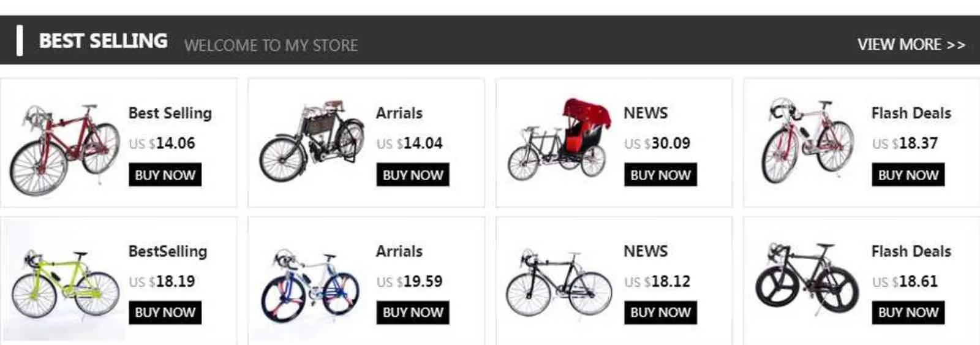Buy the $18.37 Flash Deals bike

coord(908,175)
